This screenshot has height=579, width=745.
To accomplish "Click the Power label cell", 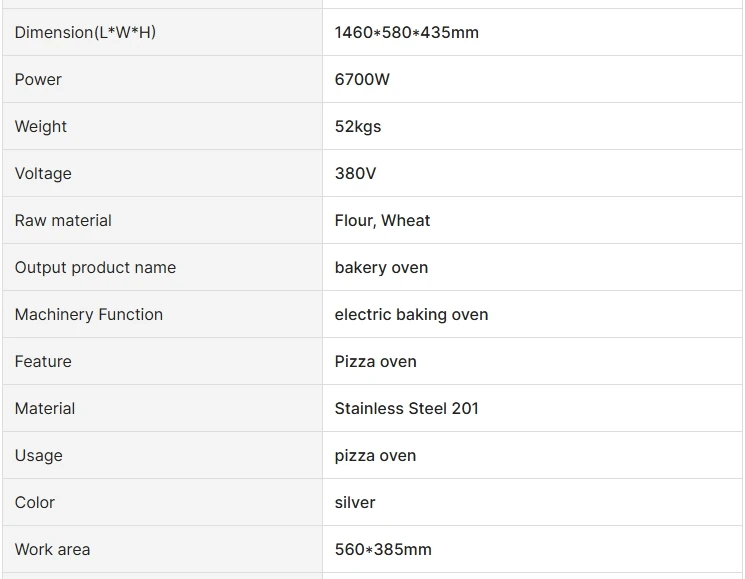I will [x=38, y=79].
